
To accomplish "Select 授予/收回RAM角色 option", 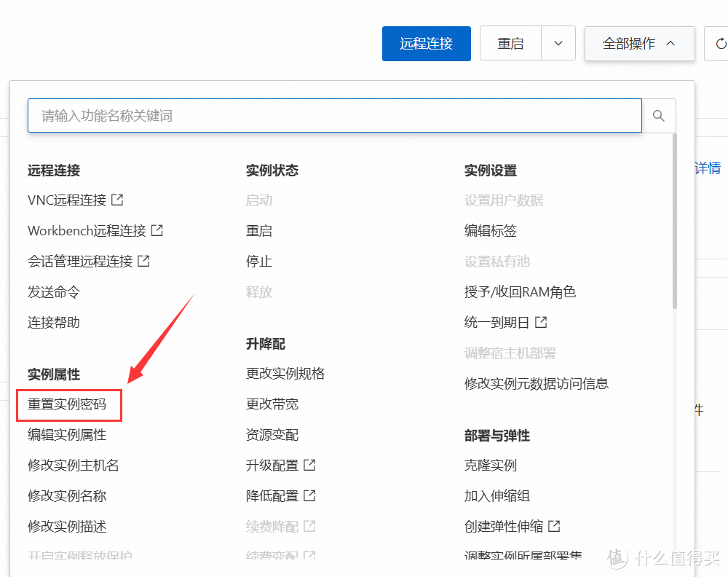I will (520, 291).
